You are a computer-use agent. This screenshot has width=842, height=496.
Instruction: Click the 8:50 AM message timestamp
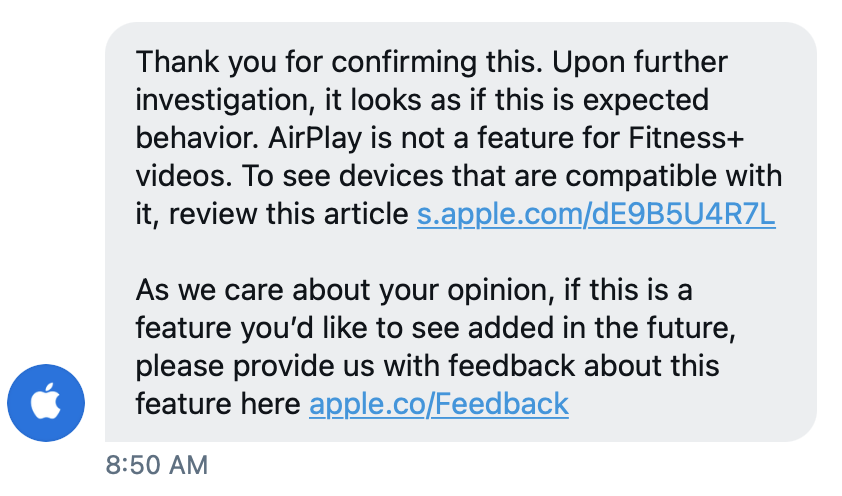click(x=157, y=465)
